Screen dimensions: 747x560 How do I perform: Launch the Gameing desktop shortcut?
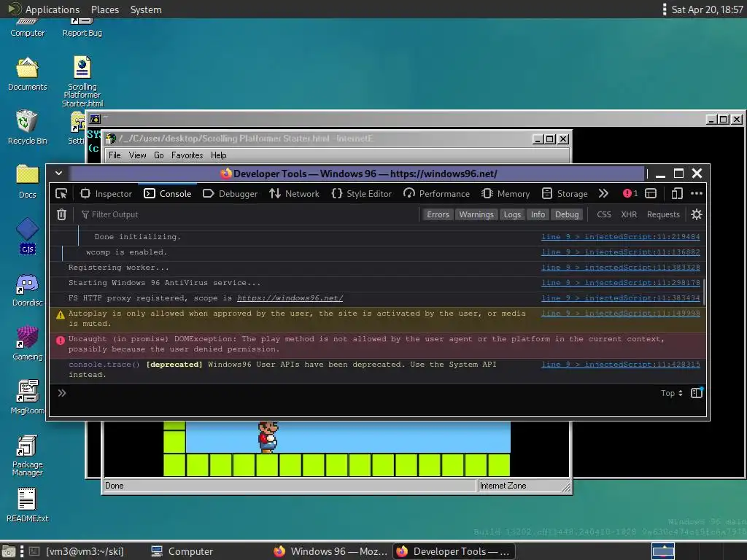(x=27, y=343)
